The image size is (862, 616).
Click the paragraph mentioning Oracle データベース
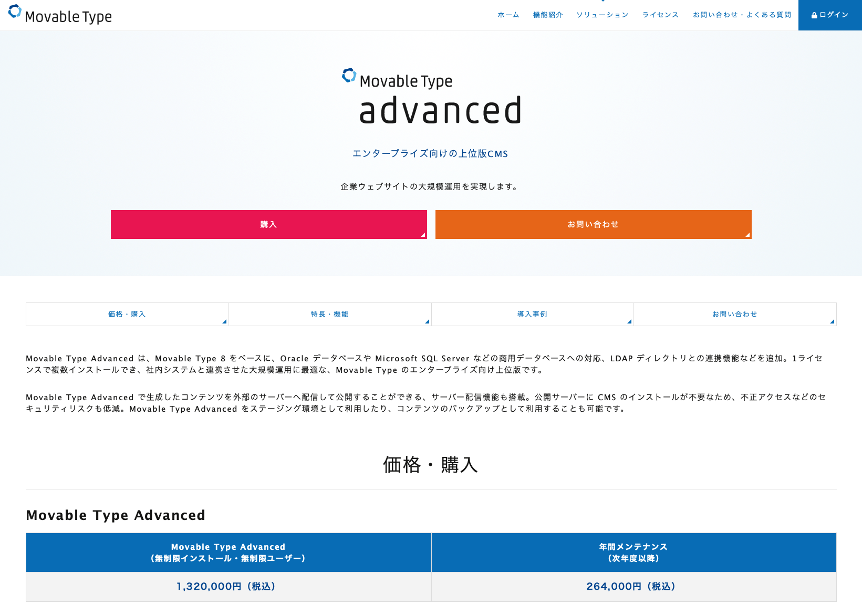point(425,364)
